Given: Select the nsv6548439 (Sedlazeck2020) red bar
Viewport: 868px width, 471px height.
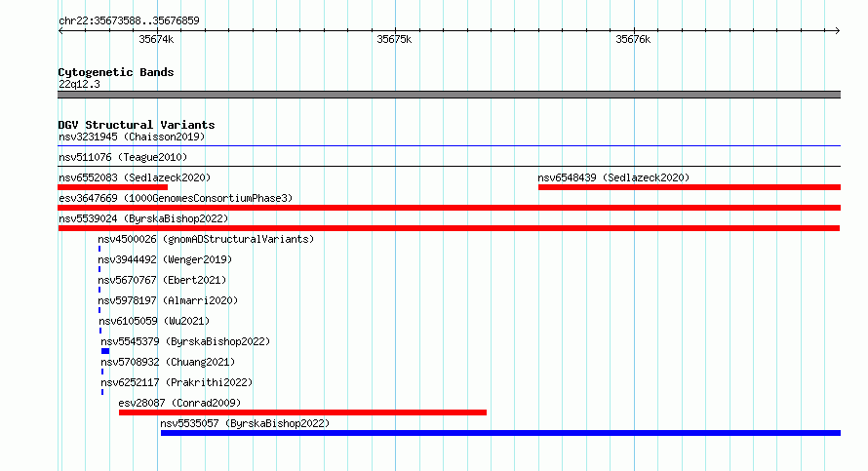Looking at the screenshot, I should pos(690,187).
